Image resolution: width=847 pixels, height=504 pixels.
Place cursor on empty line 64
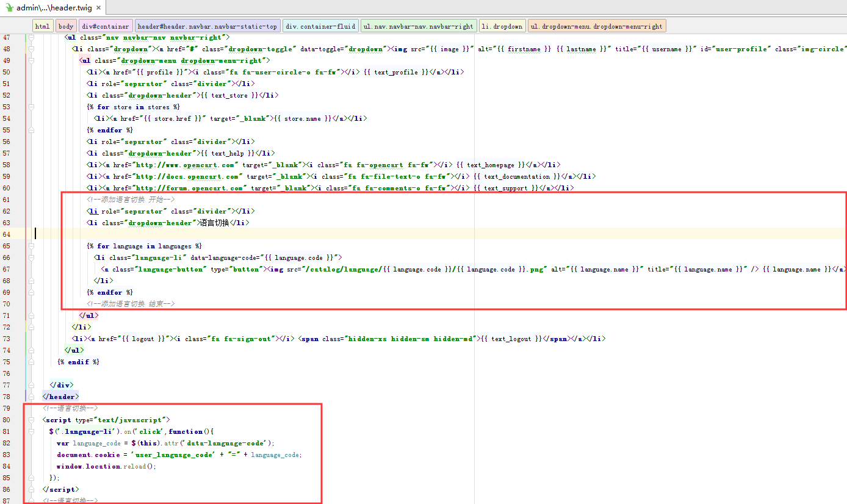point(441,234)
